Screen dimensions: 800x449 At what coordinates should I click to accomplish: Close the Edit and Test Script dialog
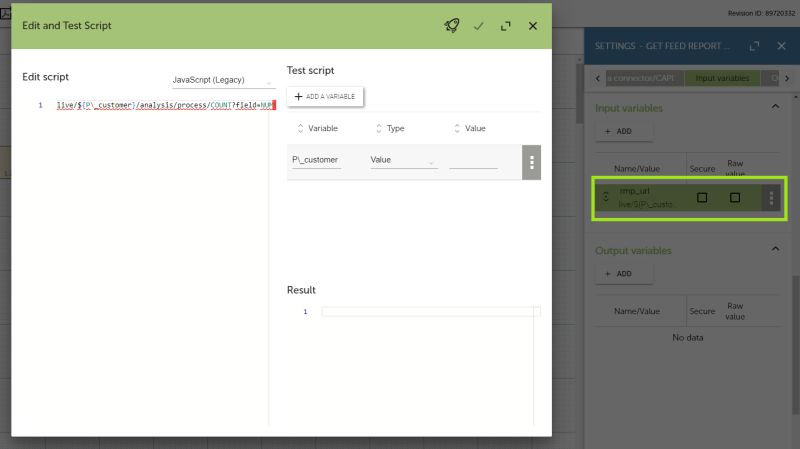click(533, 26)
